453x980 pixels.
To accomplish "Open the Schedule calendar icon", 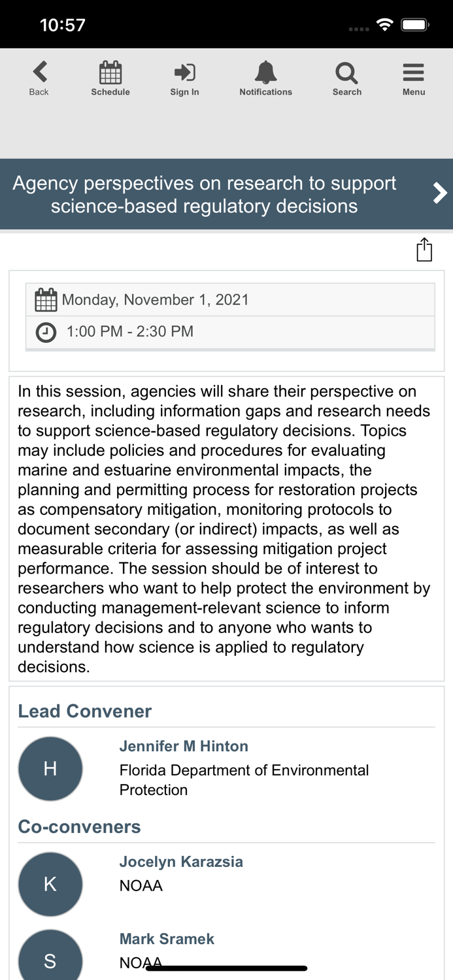I will 110,73.
